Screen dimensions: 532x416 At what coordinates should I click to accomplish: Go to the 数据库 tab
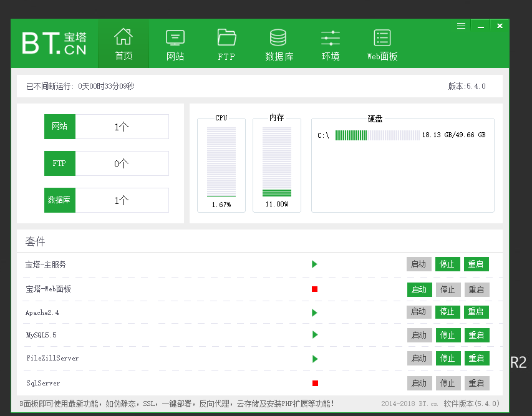(279, 44)
